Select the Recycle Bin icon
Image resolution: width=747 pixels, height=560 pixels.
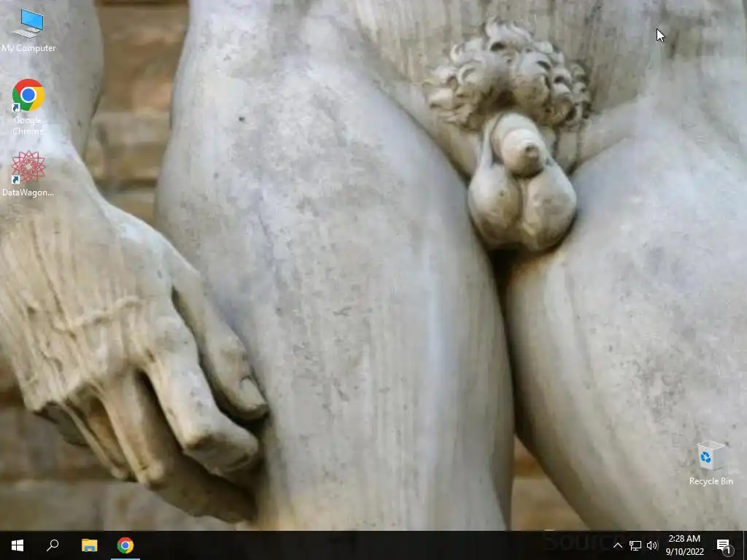711,463
